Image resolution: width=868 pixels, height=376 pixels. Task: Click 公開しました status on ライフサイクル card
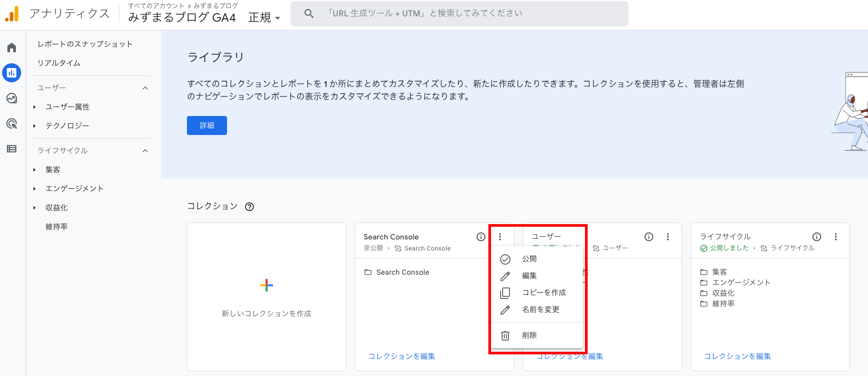tap(729, 248)
